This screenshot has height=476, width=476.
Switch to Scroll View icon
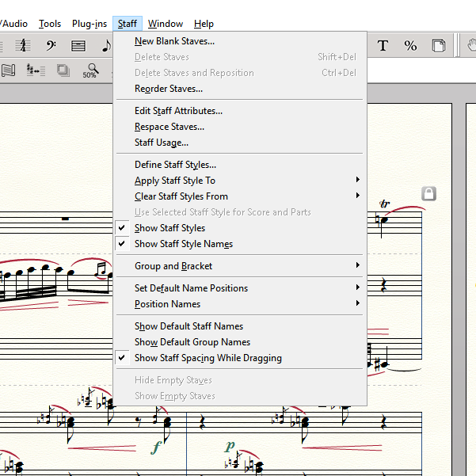9,70
